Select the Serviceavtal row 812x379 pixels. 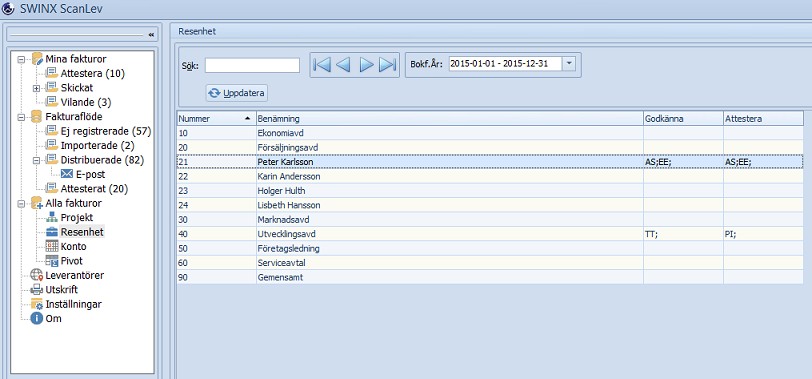490,263
